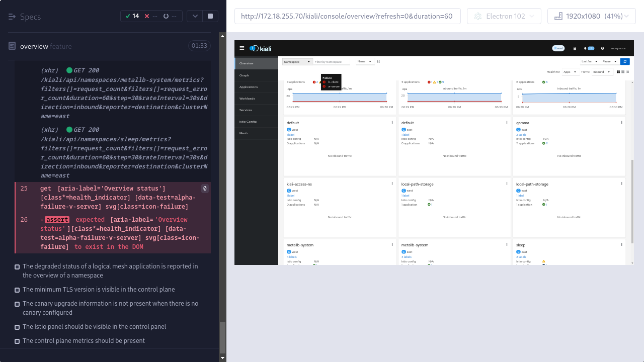Image resolution: width=644 pixels, height=362 pixels.
Task: Click the pending tests spinner indicator
Action: click(x=170, y=16)
